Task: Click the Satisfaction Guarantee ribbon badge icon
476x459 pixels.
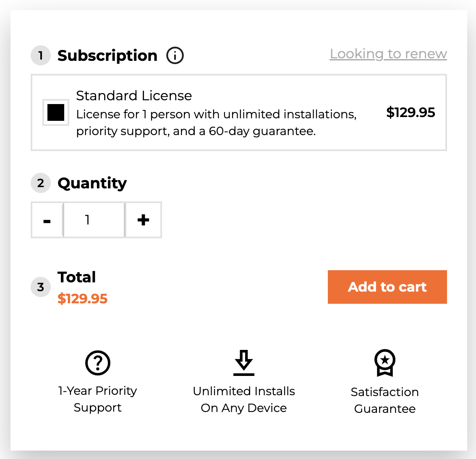Action: [384, 363]
